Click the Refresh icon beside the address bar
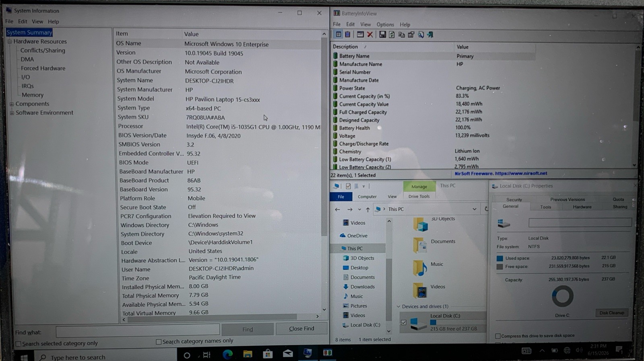The width and height of the screenshot is (644, 361). click(x=486, y=209)
